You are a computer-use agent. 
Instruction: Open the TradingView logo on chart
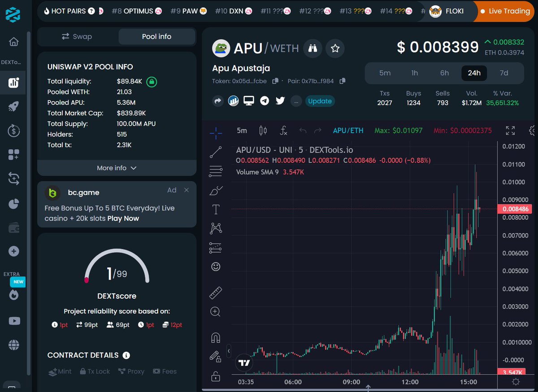(x=244, y=362)
